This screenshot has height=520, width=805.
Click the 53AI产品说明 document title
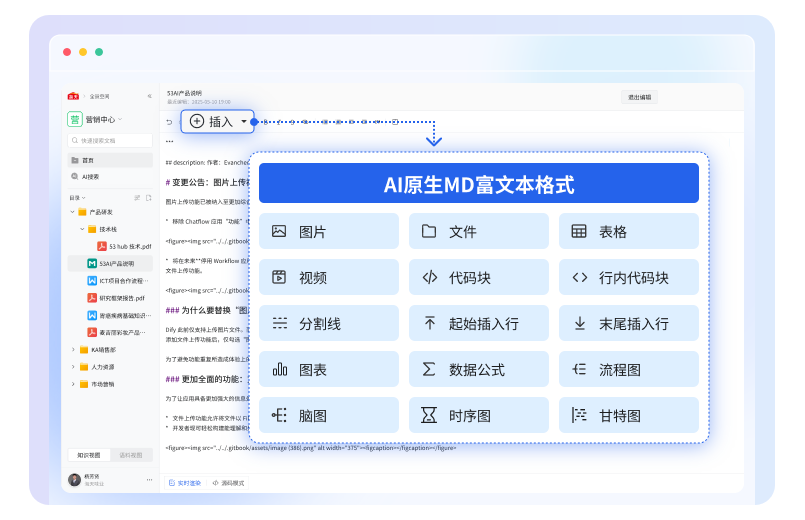(x=184, y=93)
